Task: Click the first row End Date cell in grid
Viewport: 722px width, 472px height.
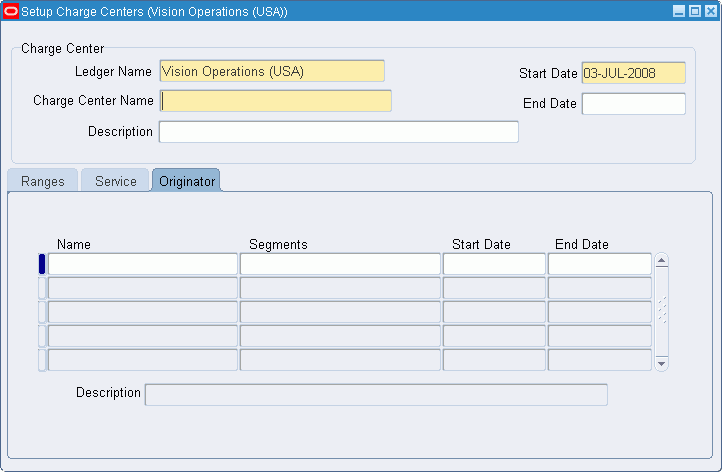Action: click(600, 264)
